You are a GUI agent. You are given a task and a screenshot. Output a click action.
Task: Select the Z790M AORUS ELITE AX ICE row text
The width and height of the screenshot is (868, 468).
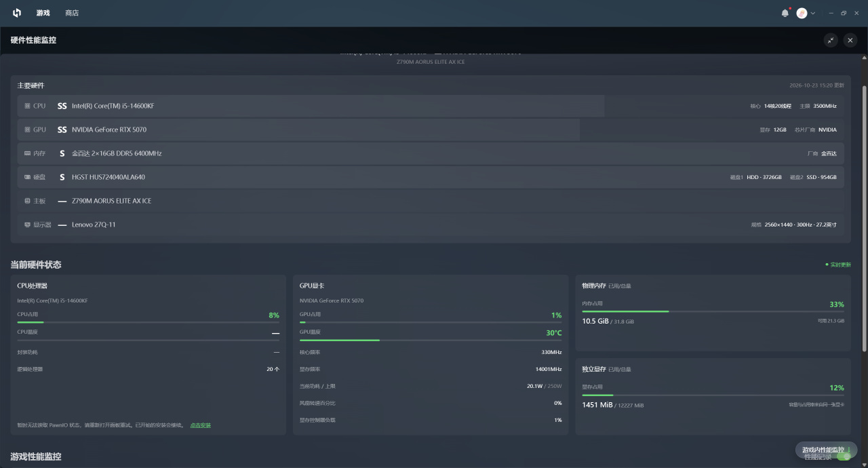(112, 201)
